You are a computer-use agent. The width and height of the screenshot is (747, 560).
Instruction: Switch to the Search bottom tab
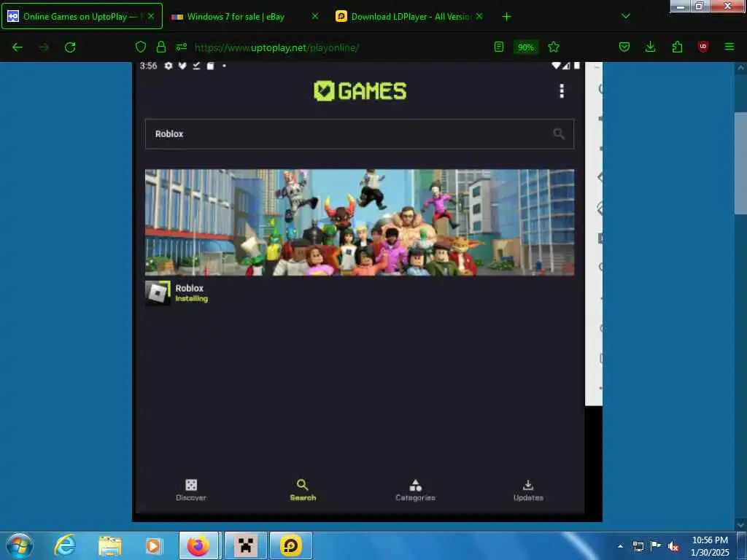click(303, 491)
